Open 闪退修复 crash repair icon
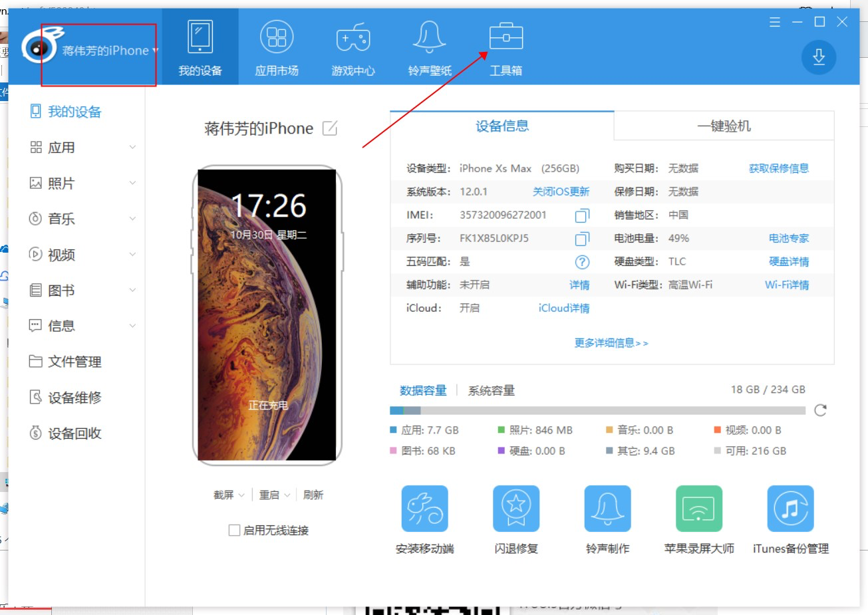The image size is (868, 615). click(x=516, y=509)
